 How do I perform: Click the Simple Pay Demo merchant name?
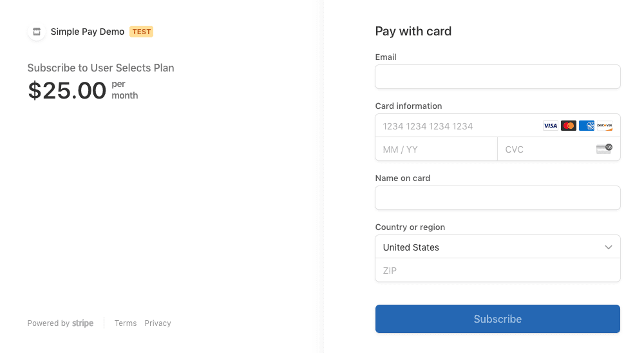pyautogui.click(x=88, y=32)
